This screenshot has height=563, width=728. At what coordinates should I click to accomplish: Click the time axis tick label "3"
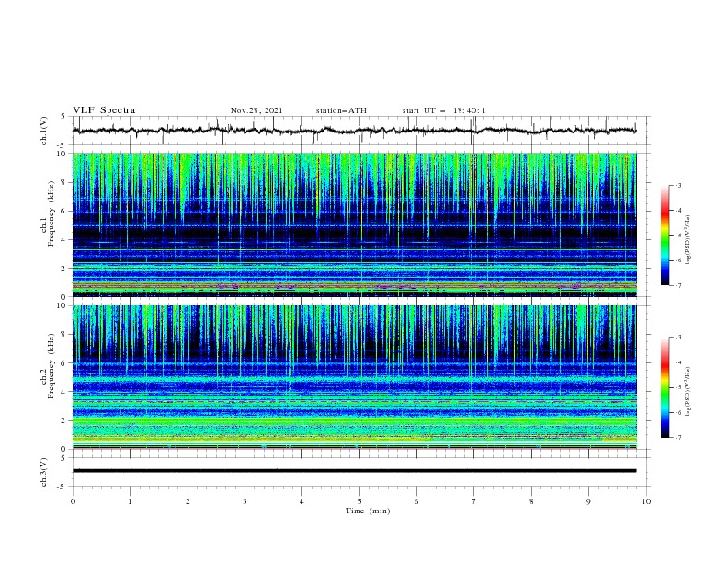(x=245, y=501)
